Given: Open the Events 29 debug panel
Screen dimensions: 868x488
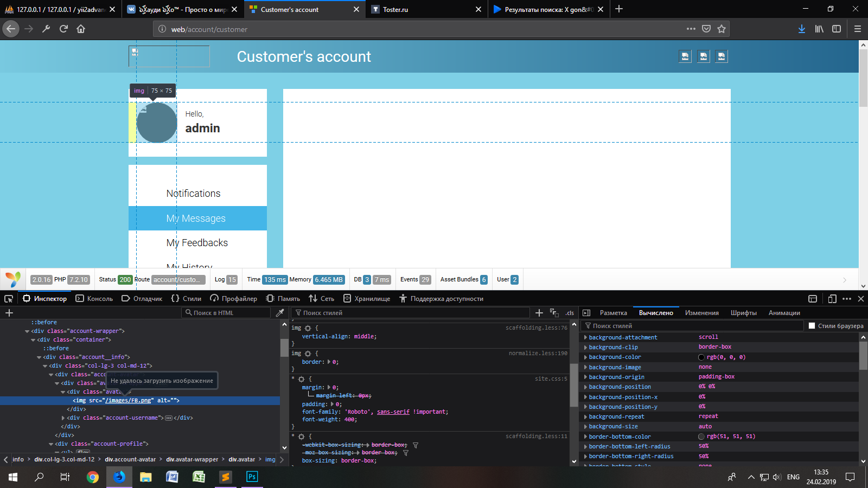Looking at the screenshot, I should coord(415,280).
